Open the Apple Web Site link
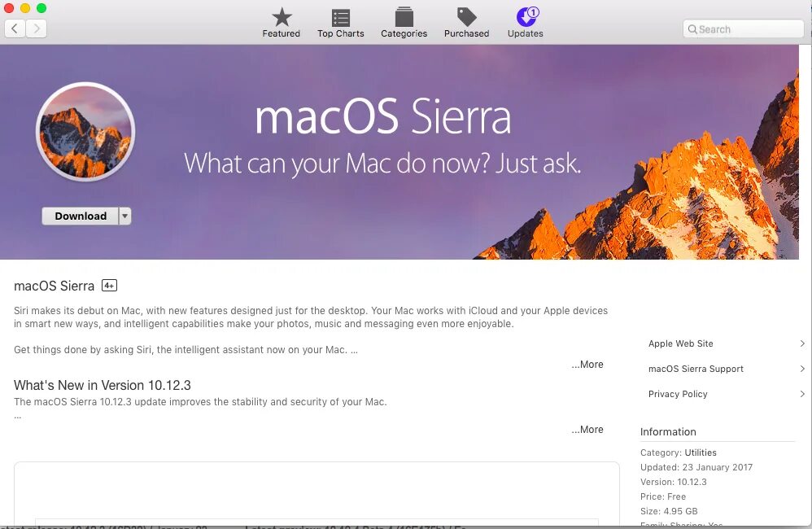The width and height of the screenshot is (812, 529). click(x=680, y=343)
